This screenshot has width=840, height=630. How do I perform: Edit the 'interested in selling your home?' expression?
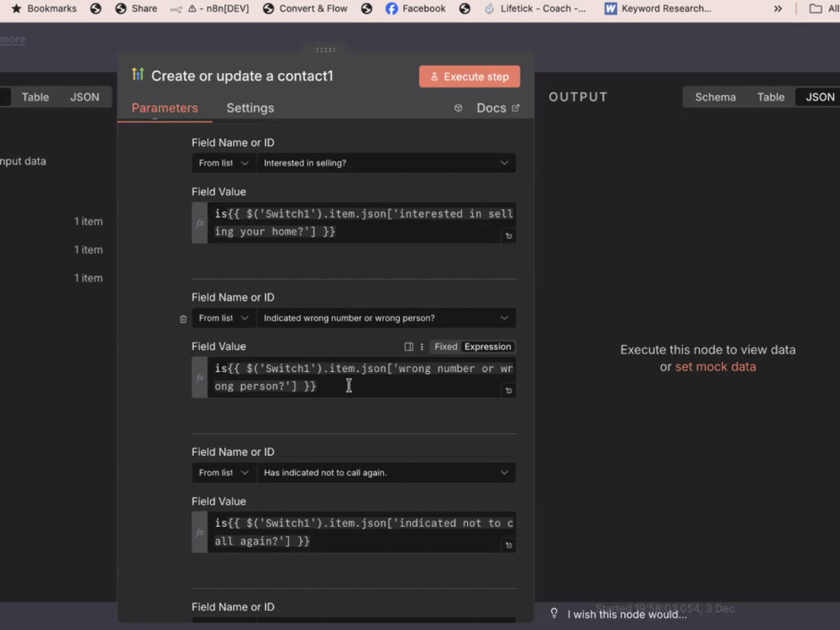[x=361, y=223]
